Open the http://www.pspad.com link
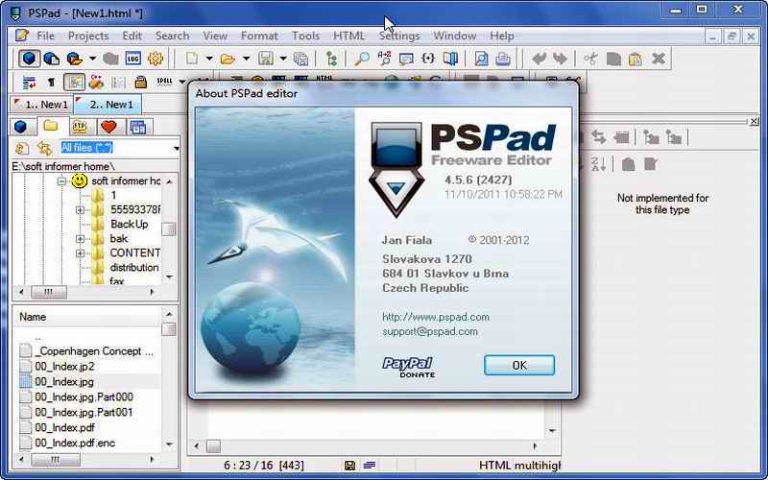Screen dimensions: 768x480 (435, 317)
